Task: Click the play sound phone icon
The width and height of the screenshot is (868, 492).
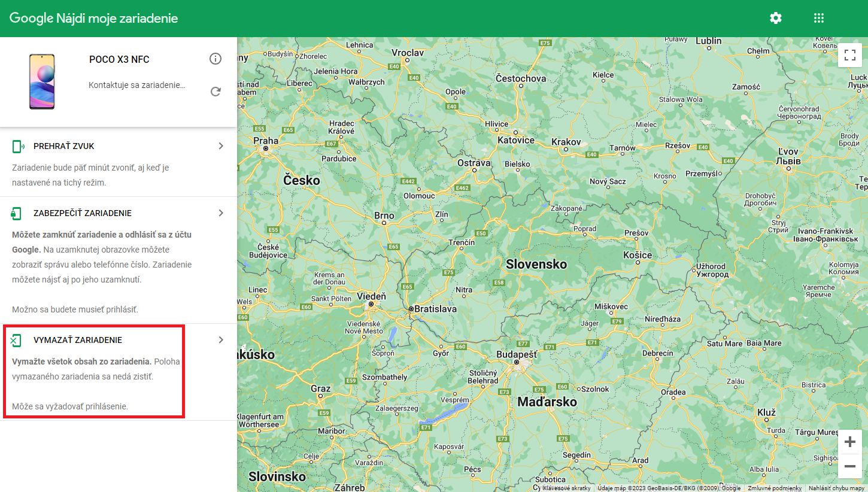Action: pos(18,146)
